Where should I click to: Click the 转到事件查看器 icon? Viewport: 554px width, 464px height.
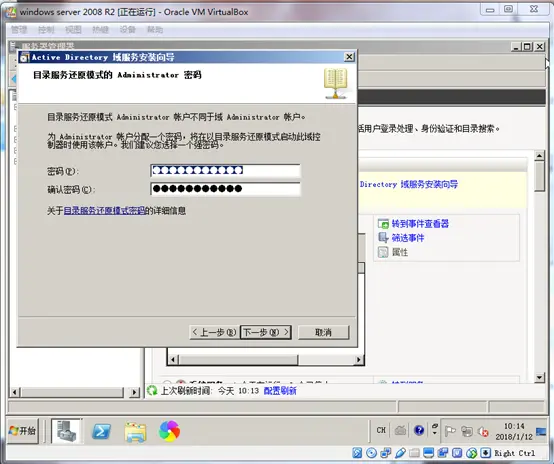pos(383,224)
